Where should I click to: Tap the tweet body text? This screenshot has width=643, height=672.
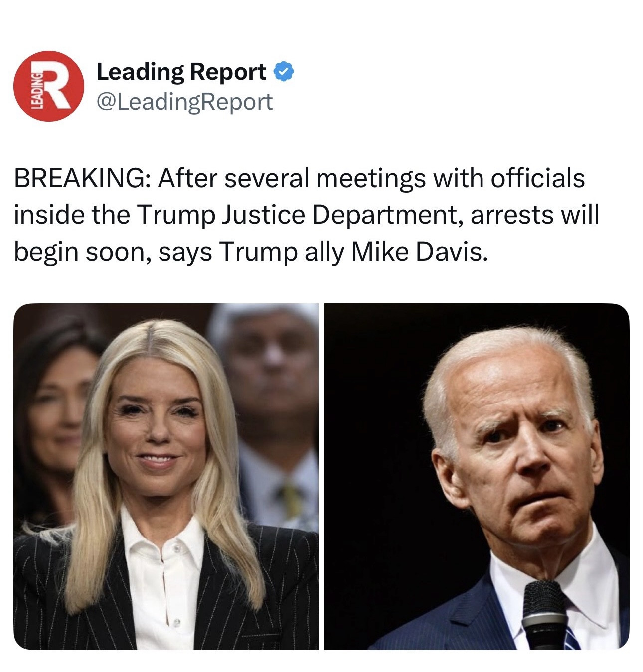click(307, 215)
